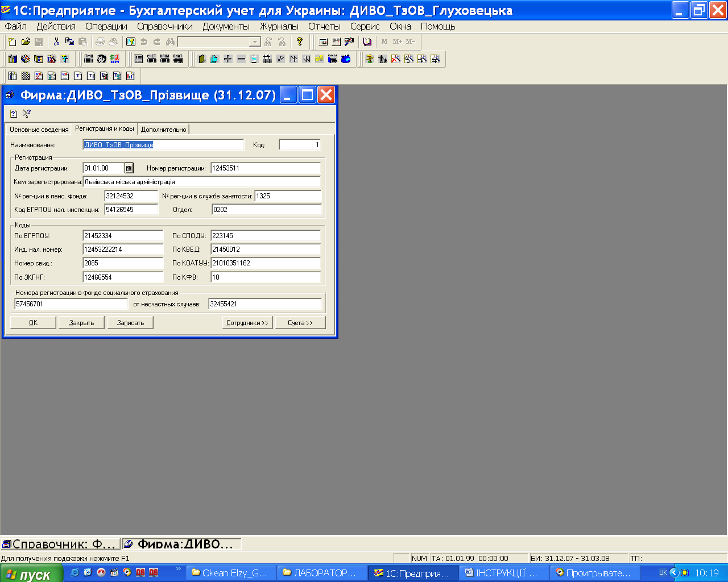The image size is (728, 582).
Task: Click the ПЛАТ toolbar icon
Action: (x=178, y=59)
